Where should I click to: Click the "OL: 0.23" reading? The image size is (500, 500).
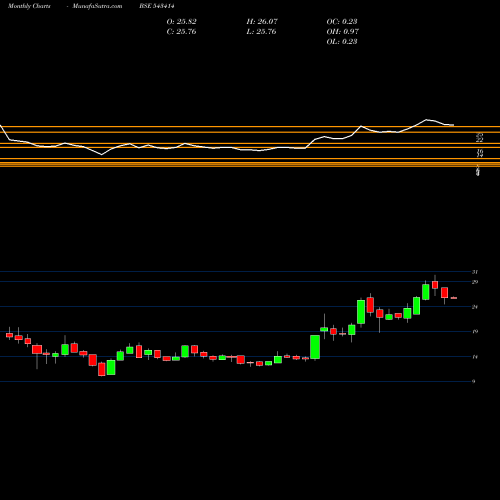342,42
